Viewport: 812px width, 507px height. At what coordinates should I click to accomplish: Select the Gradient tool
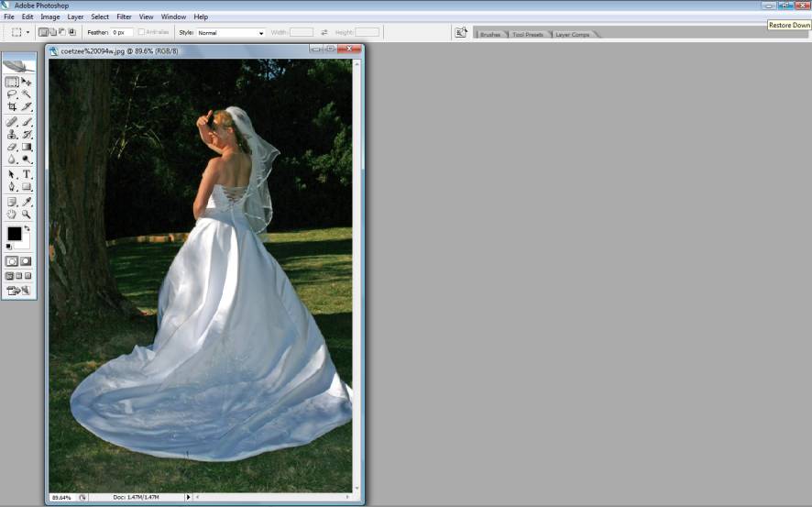(27, 147)
